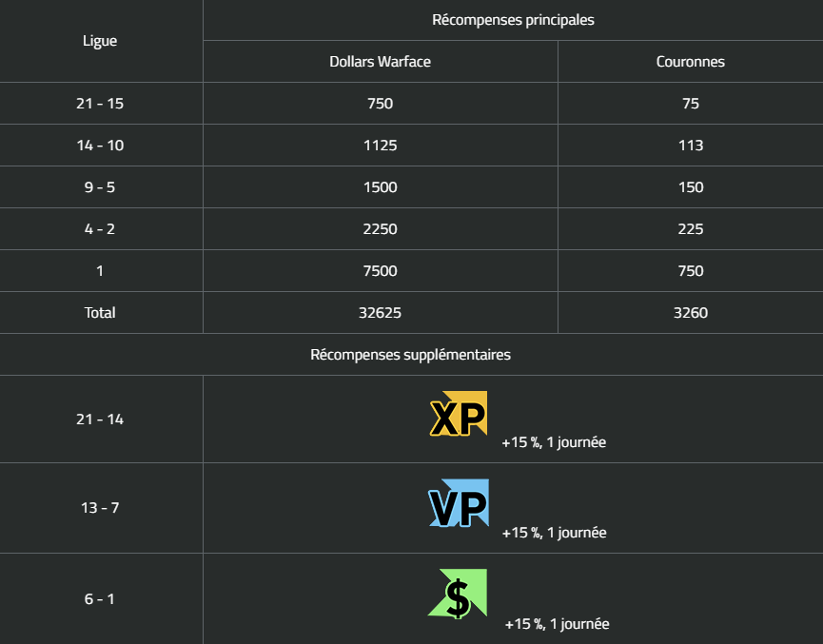Image resolution: width=823 pixels, height=644 pixels.
Task: Select the 6 - 1 league cell
Action: coord(100,599)
